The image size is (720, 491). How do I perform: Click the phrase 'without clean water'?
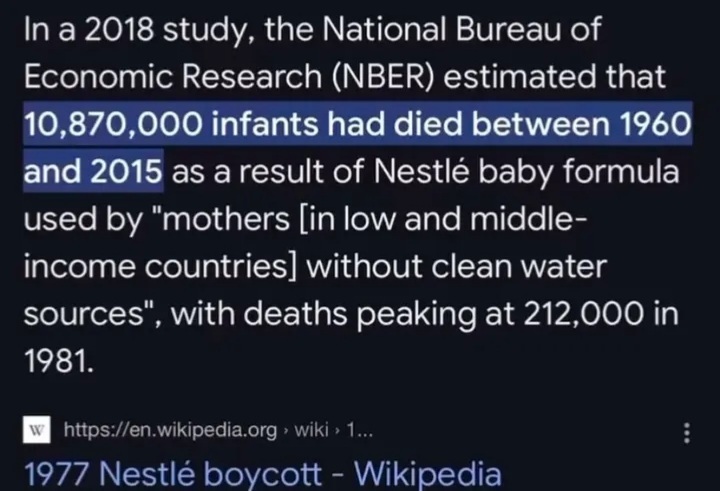pyautogui.click(x=457, y=266)
